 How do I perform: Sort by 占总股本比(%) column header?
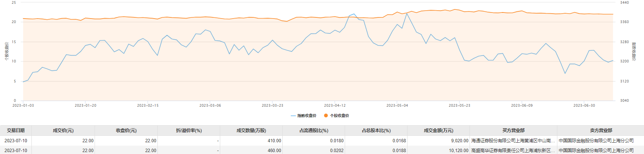point(376,131)
